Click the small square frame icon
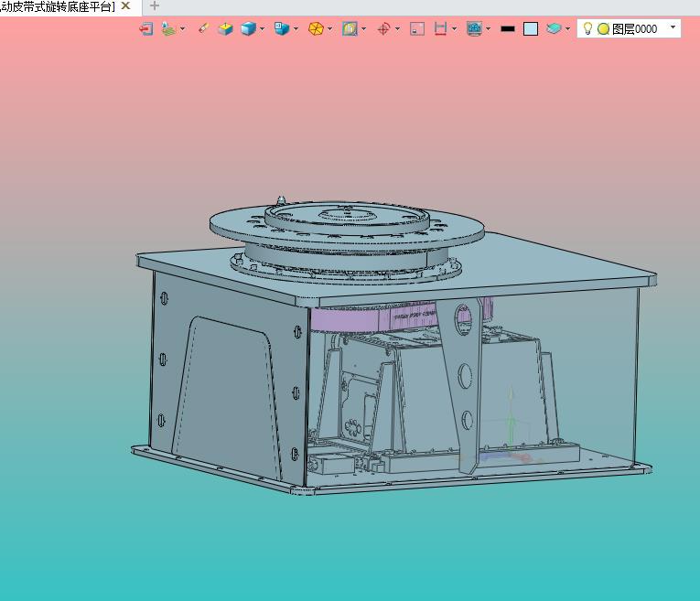 (x=417, y=29)
